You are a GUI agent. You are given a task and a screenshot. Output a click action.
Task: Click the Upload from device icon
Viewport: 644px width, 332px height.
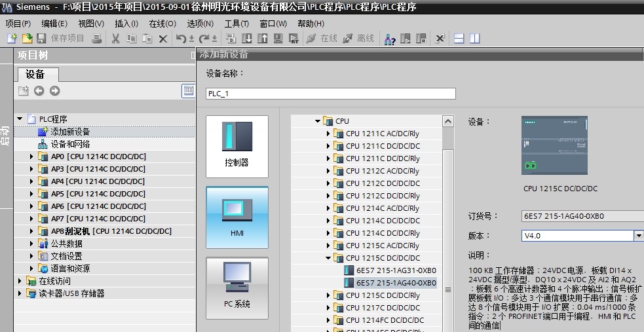[x=263, y=39]
